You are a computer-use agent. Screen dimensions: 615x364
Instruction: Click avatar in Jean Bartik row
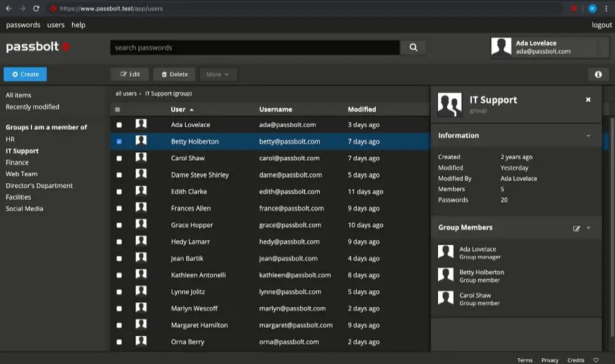tap(141, 257)
